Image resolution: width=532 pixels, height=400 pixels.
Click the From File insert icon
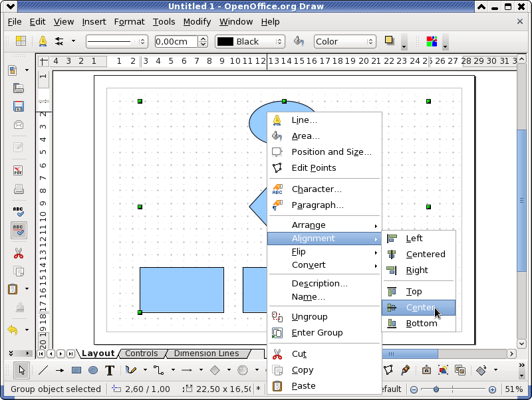tap(443, 370)
